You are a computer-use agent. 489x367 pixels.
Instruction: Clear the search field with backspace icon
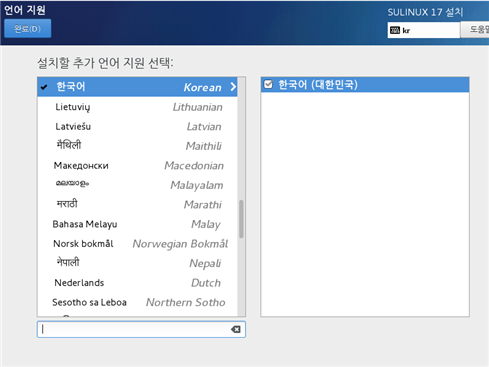coord(236,329)
